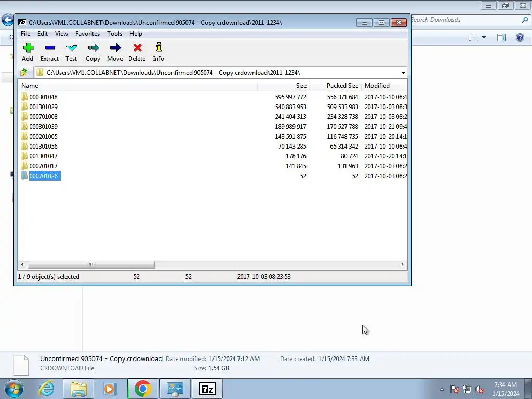Click folder icon of 000701017
532x399 pixels.
click(x=24, y=166)
